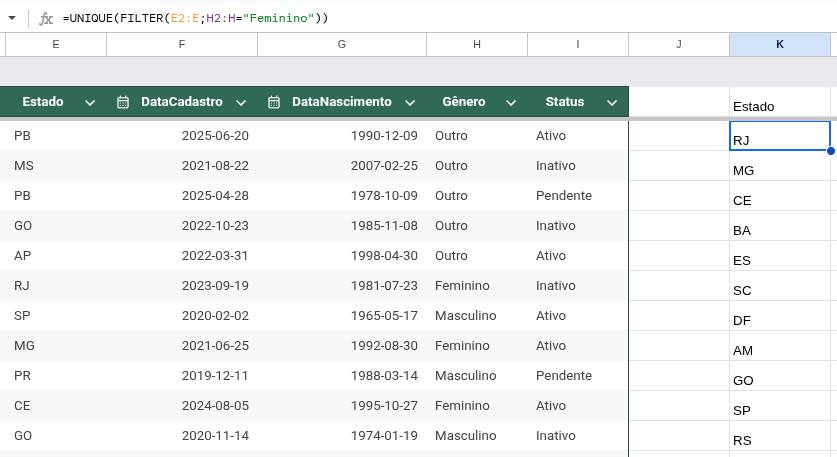Viewport: 837px width, 457px height.
Task: Select birth date 1974-01-19
Action: 342,436
